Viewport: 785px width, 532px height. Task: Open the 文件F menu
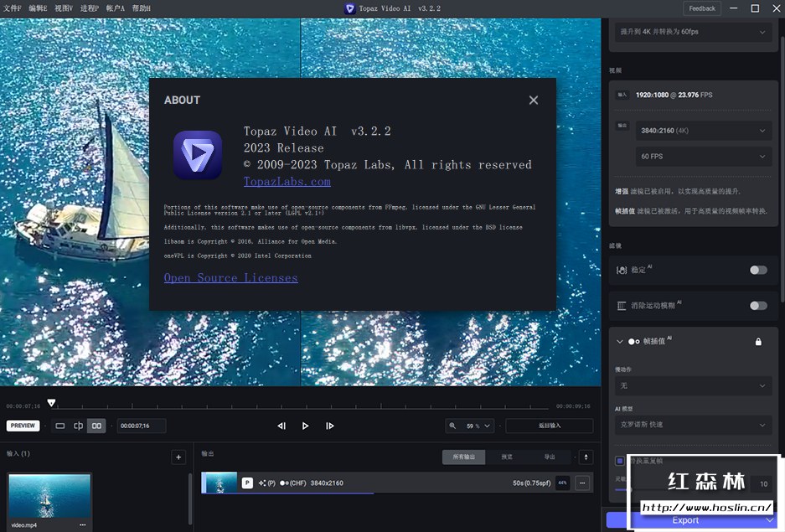pos(13,8)
